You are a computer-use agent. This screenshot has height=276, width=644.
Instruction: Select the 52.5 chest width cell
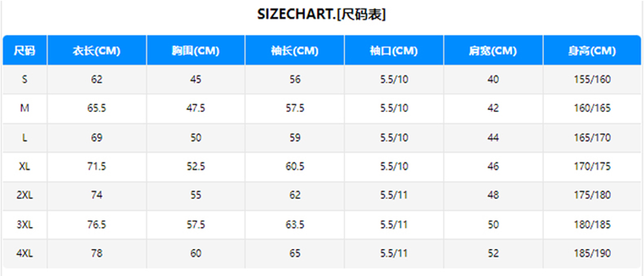pos(195,166)
